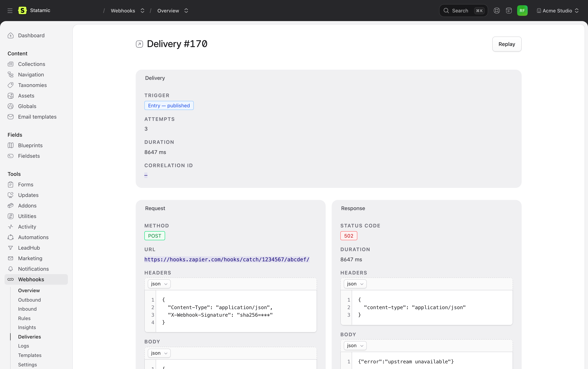This screenshot has height=369, width=588.
Task: Click the Replay button
Action: [507, 44]
